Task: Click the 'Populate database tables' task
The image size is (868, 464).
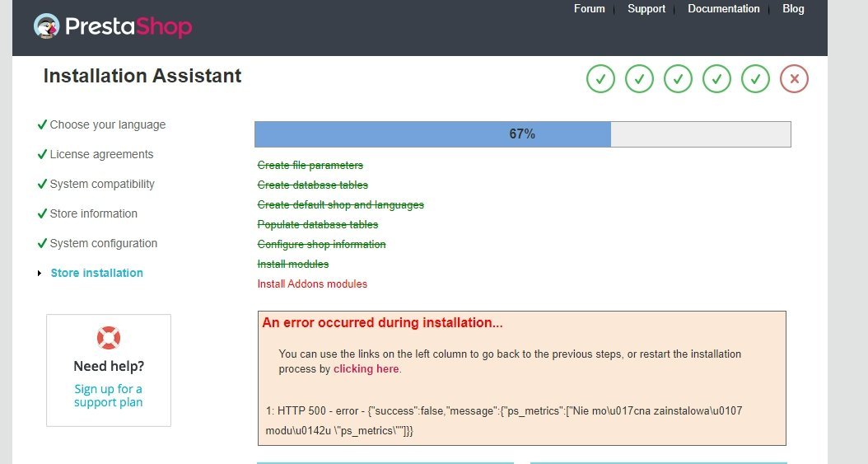Action: pyautogui.click(x=318, y=225)
